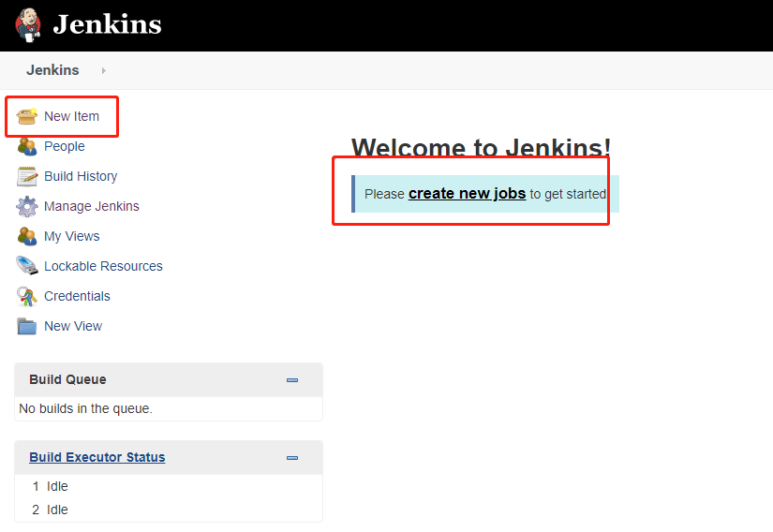
Task: Open the Credentials link
Action: click(78, 296)
